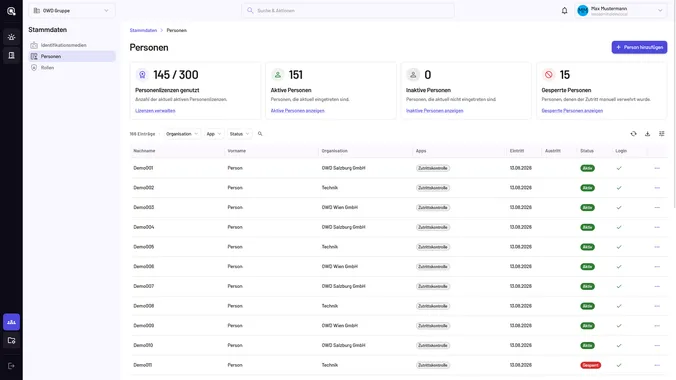Click the refresh icon above the table

tap(633, 134)
